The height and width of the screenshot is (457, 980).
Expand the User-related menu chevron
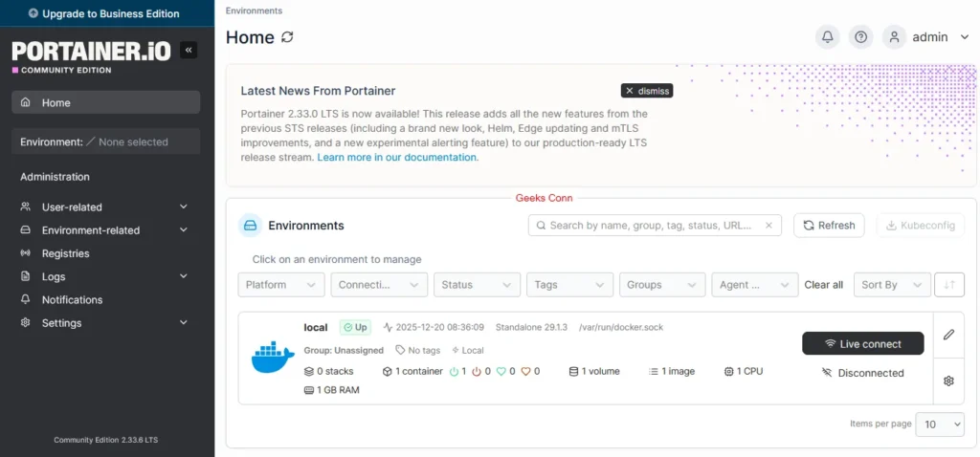[183, 207]
